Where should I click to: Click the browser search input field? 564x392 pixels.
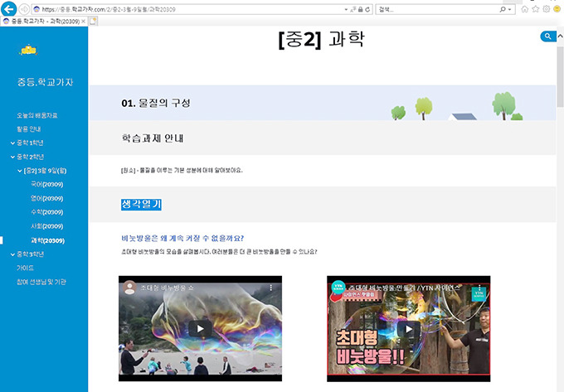click(437, 10)
